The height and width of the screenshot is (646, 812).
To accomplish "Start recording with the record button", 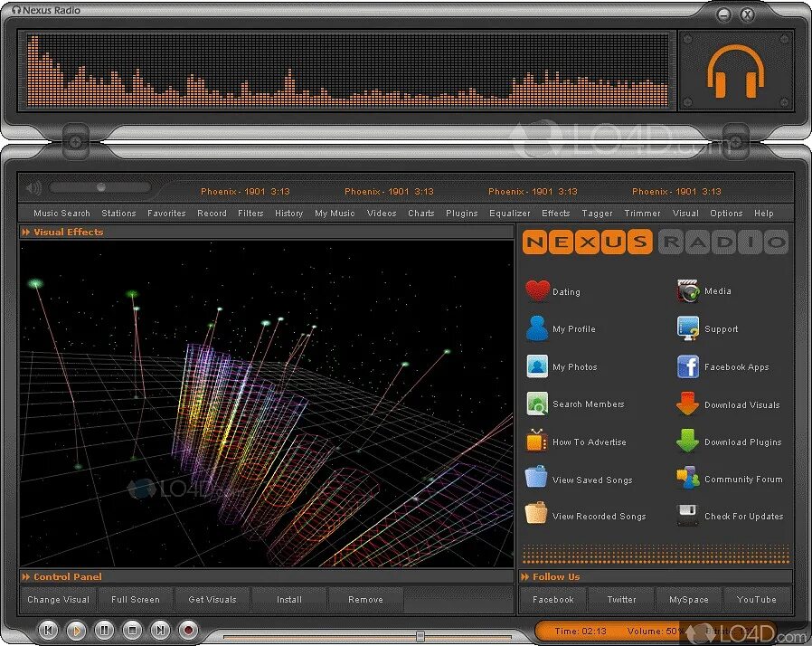I will pos(188,630).
